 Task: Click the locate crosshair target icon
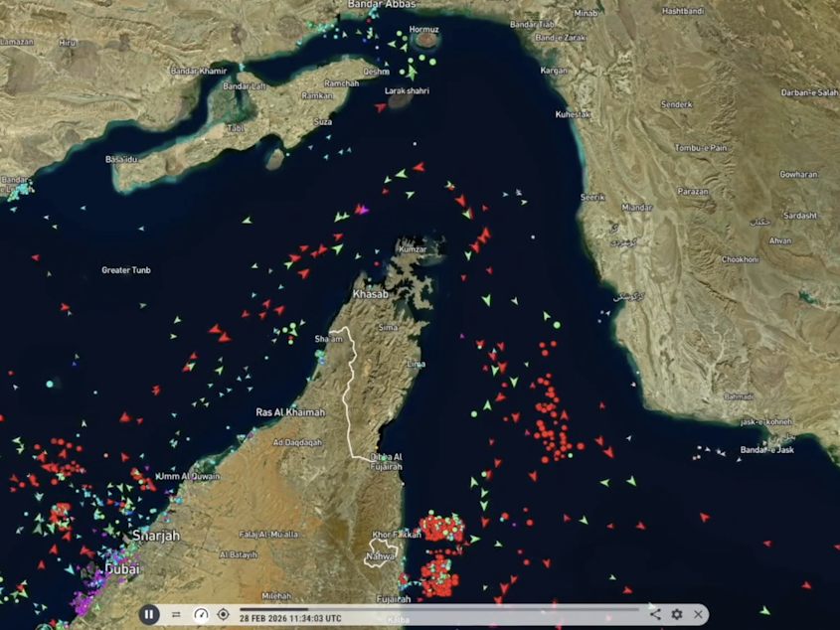[223, 614]
